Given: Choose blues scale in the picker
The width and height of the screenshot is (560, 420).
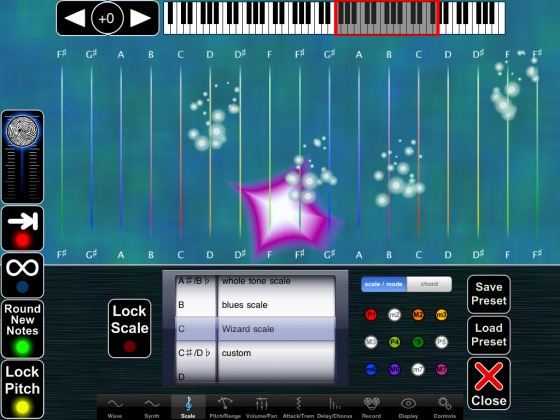Looking at the screenshot, I should 245,305.
